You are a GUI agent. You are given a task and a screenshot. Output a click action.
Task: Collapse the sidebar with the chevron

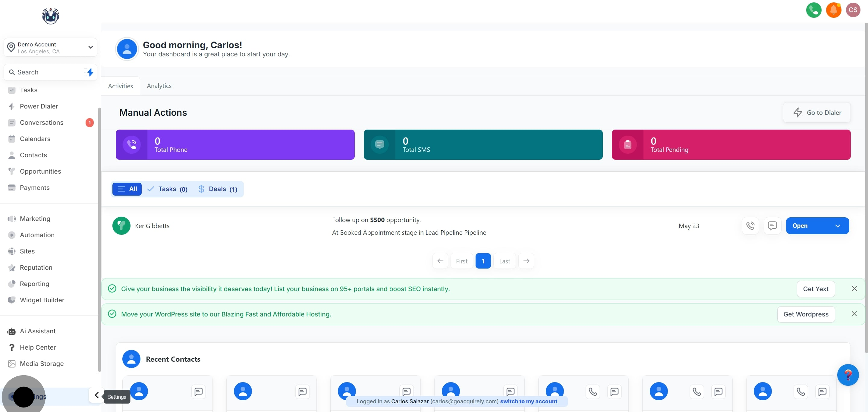pos(97,395)
